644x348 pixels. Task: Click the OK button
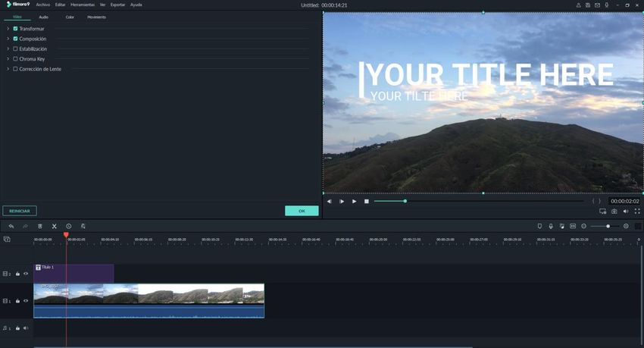[x=302, y=211]
